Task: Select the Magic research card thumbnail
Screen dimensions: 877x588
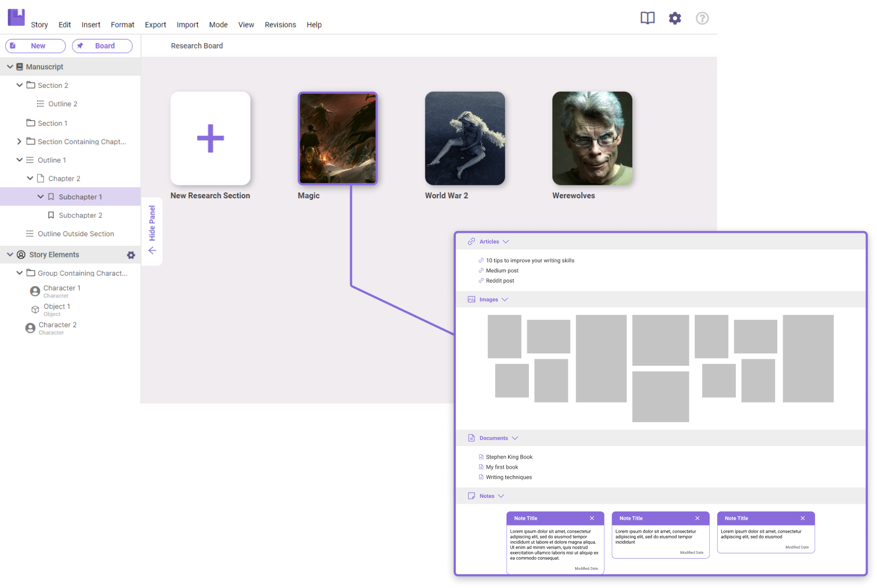Action: (337, 138)
